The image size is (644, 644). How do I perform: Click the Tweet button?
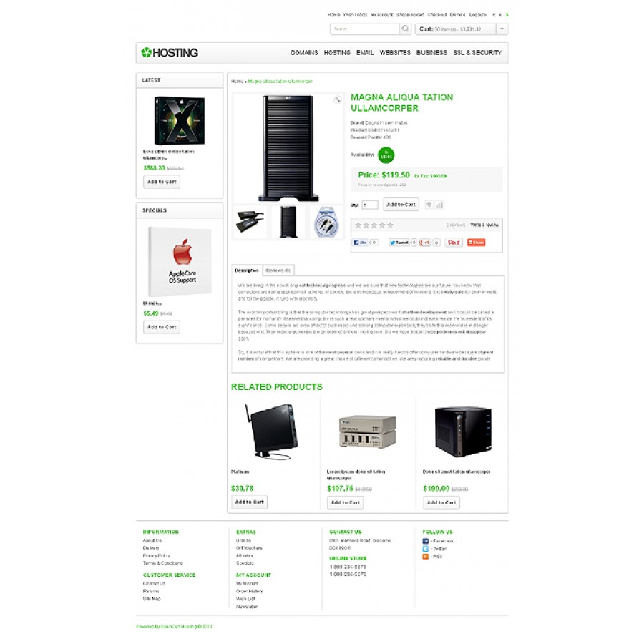point(399,243)
